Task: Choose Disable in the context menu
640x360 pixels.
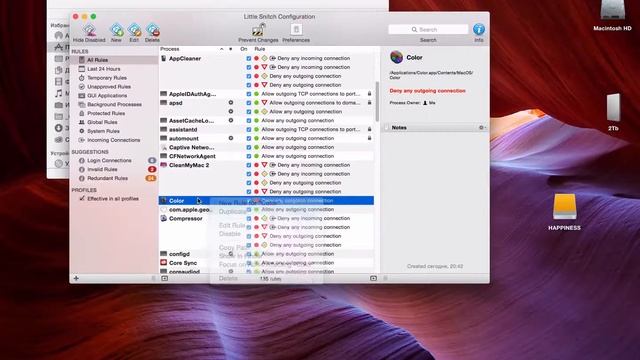Action: (230, 234)
